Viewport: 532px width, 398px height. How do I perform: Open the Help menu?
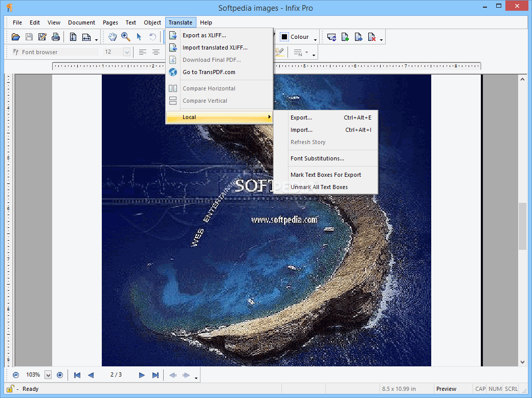[206, 22]
